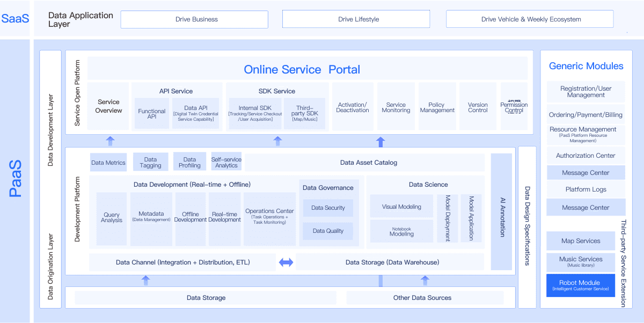The image size is (644, 323).
Task: Select the Data Tagging tile
Action: pyautogui.click(x=150, y=162)
